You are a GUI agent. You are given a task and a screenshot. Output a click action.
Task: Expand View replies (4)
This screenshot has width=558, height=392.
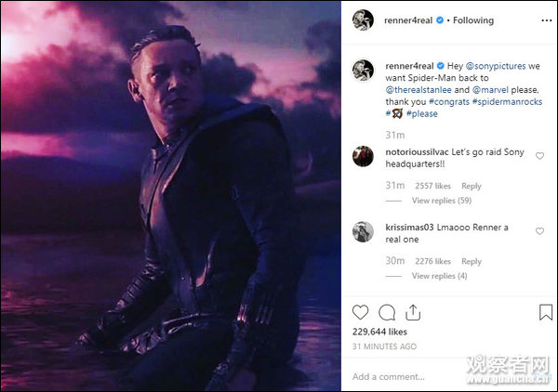[x=439, y=276]
